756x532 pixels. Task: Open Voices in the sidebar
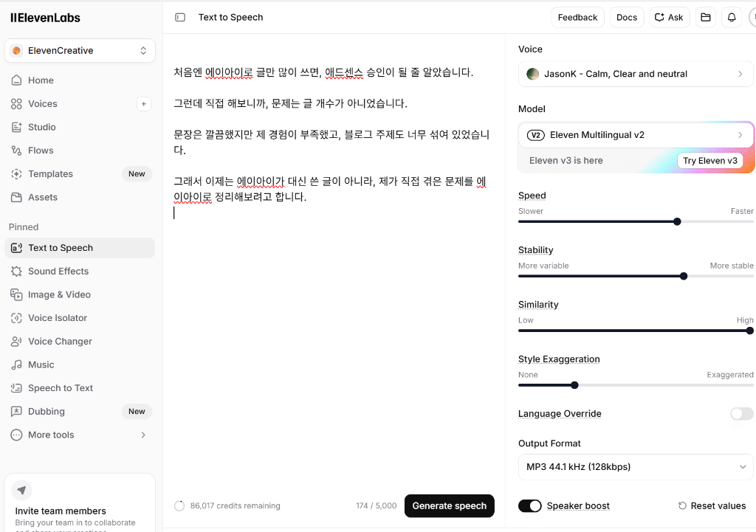click(x=71, y=103)
